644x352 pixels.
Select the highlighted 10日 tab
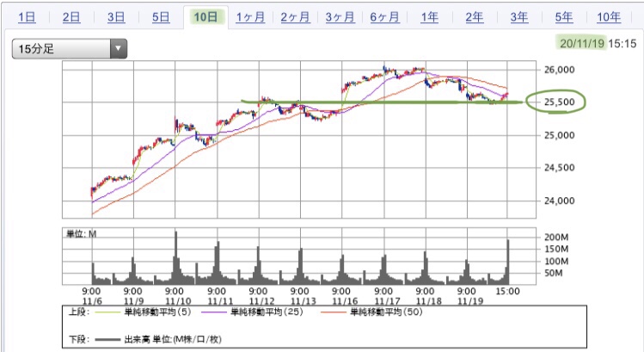coord(205,17)
